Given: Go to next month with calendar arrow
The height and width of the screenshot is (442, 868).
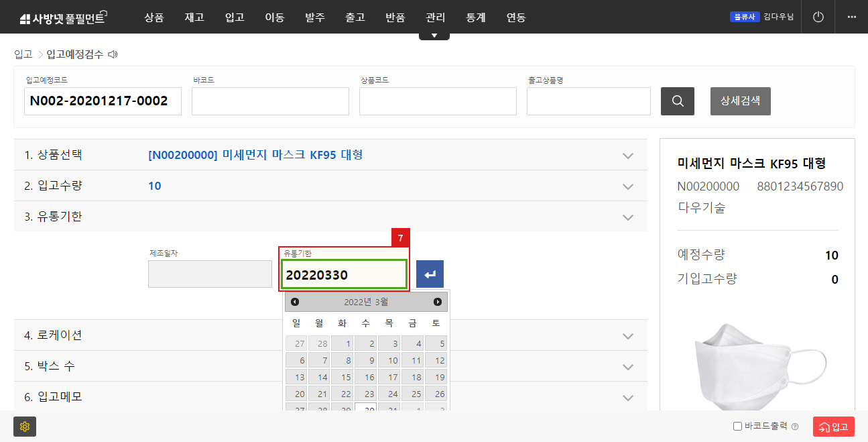Looking at the screenshot, I should [x=437, y=301].
